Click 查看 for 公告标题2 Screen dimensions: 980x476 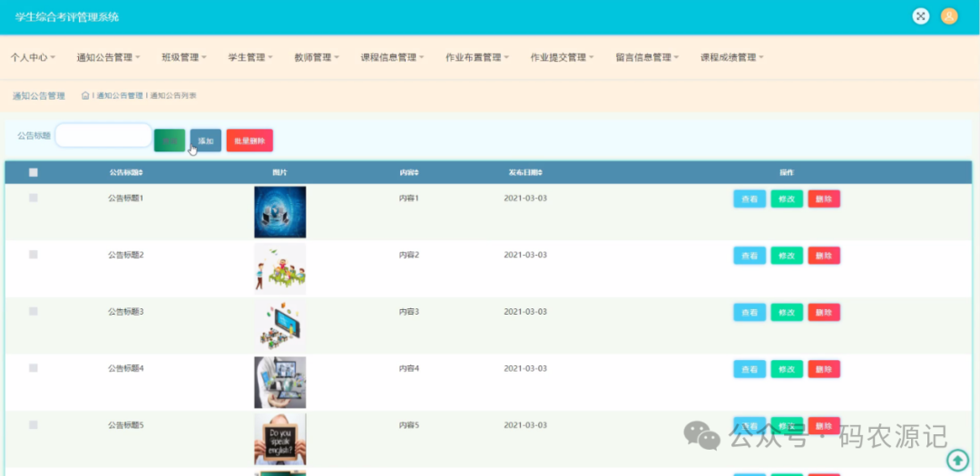click(x=750, y=256)
